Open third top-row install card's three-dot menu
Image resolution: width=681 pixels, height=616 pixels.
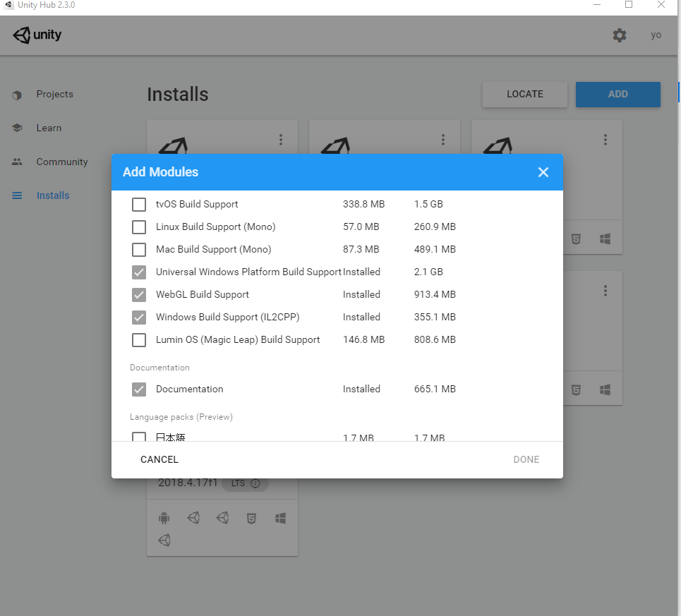pos(605,140)
